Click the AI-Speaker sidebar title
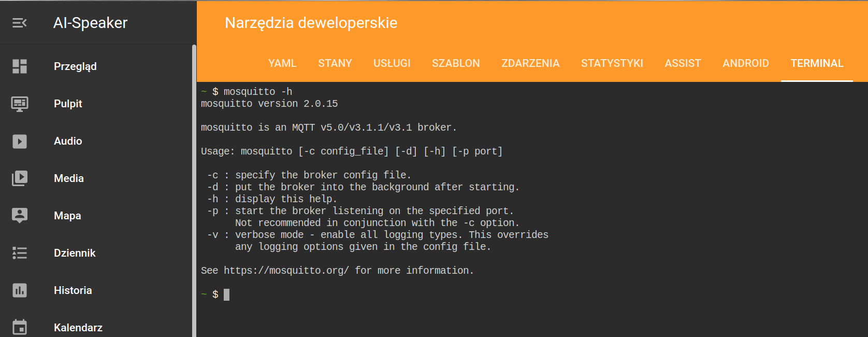The width and height of the screenshot is (868, 337). pyautogui.click(x=90, y=23)
